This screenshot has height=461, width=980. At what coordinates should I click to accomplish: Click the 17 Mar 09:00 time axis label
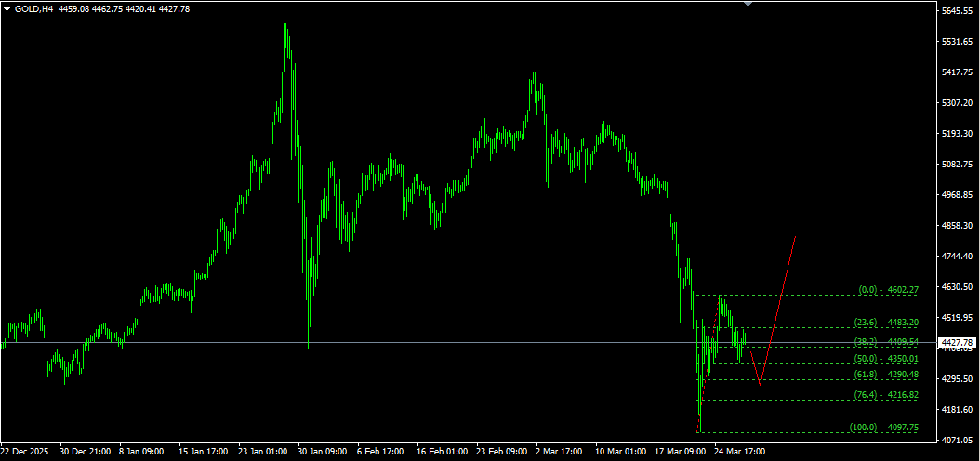click(680, 451)
